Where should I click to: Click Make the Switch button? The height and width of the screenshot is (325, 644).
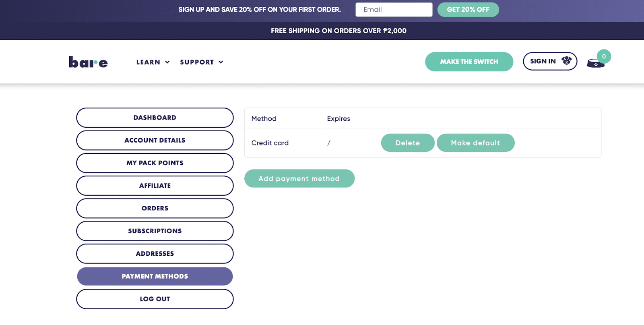tap(469, 62)
